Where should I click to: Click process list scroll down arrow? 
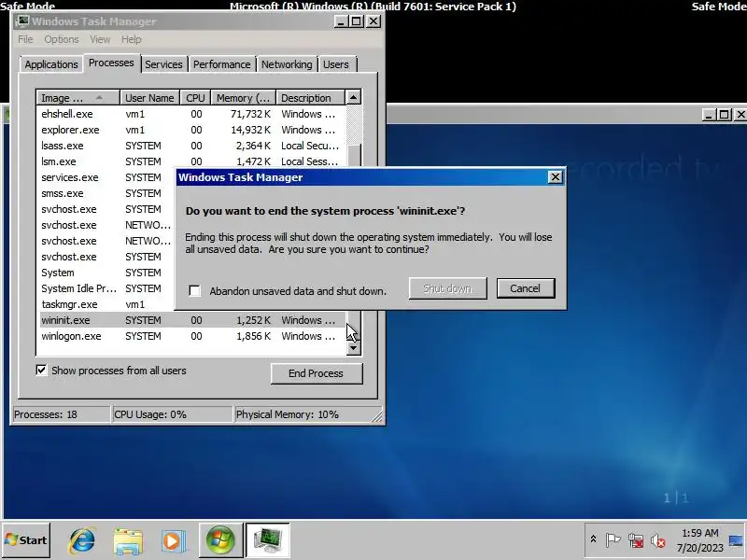(353, 347)
